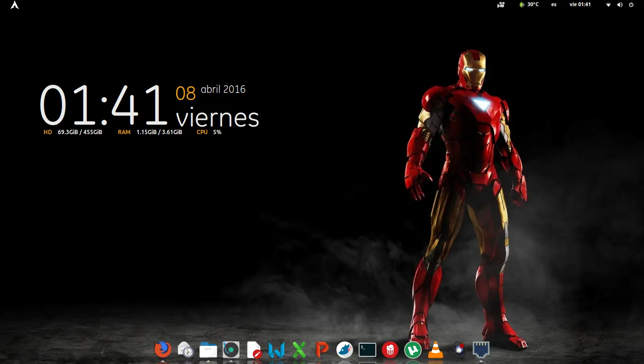This screenshot has height=364, width=644.
Task: Click the RAM '1.15GiB / 3.61GiB' value
Action: [159, 132]
